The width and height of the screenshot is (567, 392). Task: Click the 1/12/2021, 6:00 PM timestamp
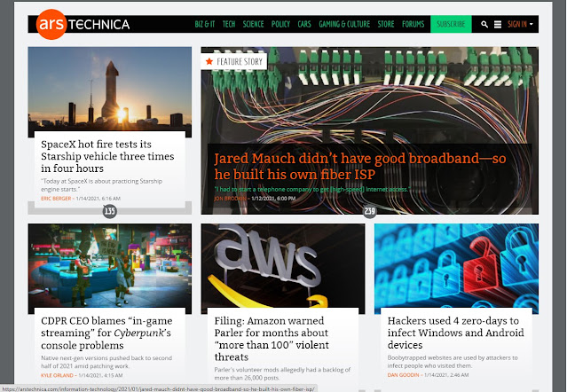[x=273, y=199]
